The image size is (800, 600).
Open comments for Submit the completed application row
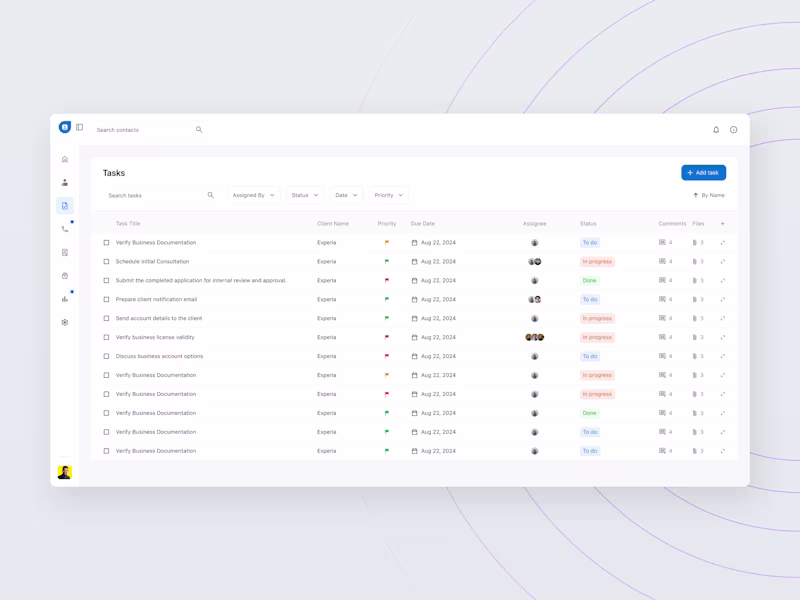click(665, 281)
